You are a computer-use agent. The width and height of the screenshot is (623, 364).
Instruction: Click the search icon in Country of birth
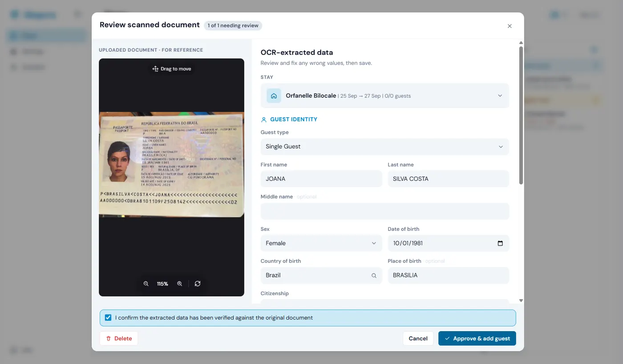(x=374, y=276)
